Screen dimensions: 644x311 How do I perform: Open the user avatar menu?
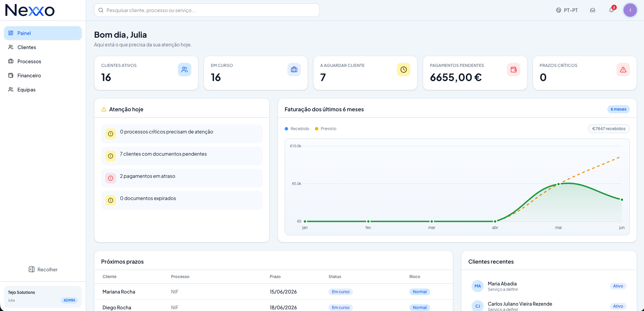pyautogui.click(x=630, y=10)
